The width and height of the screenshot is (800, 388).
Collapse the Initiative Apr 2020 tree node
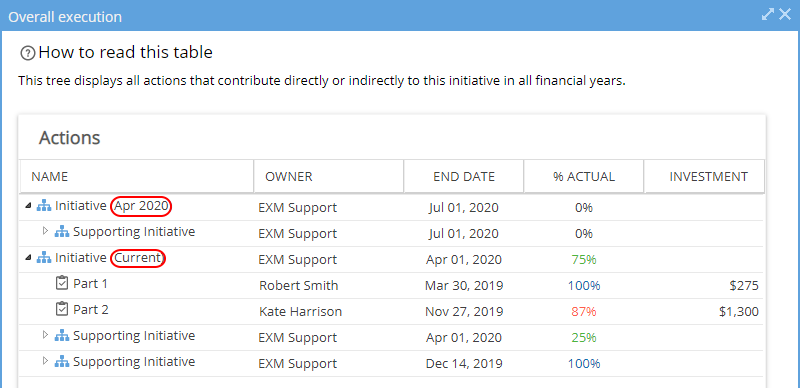coord(28,206)
